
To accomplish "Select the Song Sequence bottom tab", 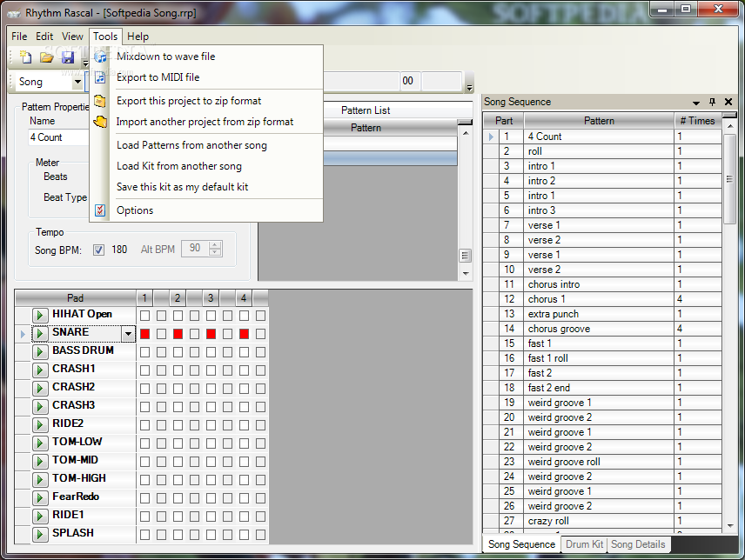I will pos(521,544).
